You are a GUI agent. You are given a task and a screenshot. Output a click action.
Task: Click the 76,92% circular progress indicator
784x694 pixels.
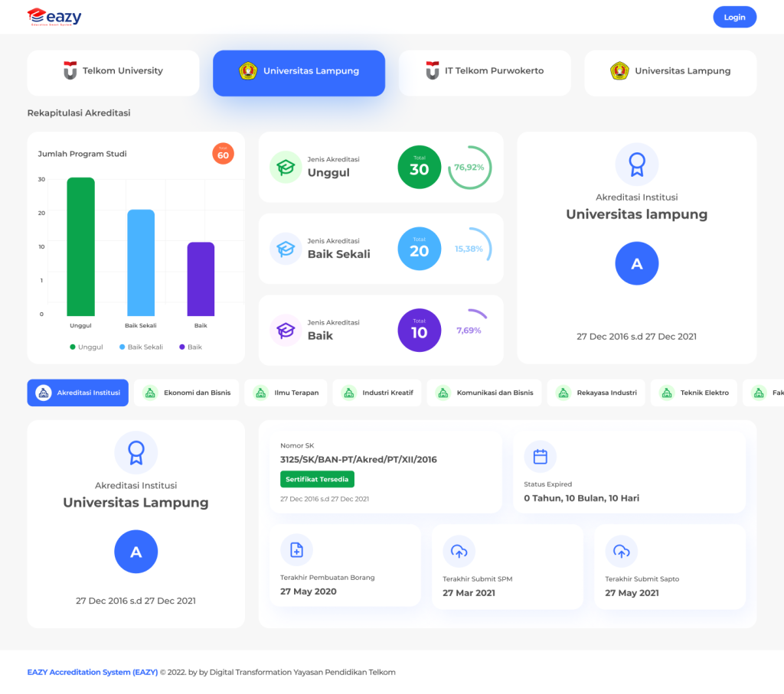469,167
